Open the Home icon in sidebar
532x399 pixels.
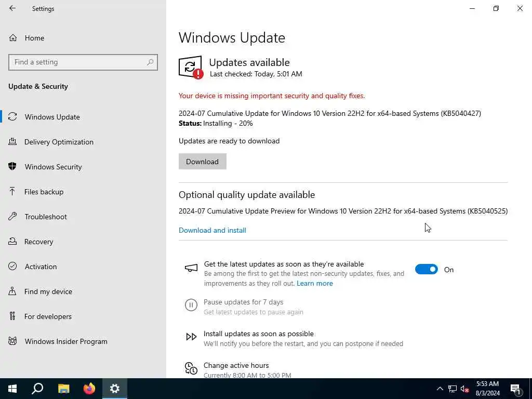coord(13,38)
